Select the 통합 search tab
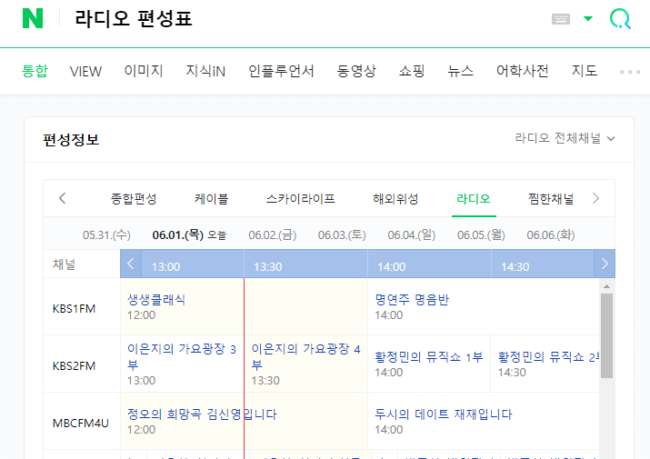 coord(35,71)
